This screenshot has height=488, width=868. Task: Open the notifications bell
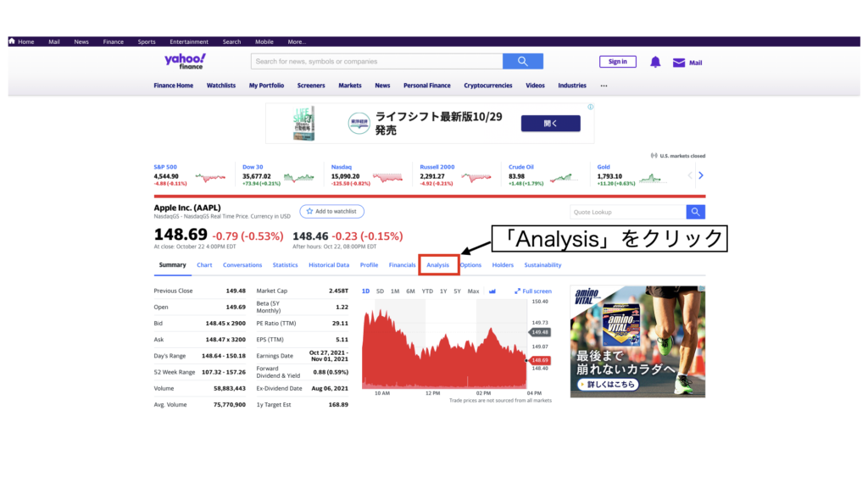(x=655, y=62)
